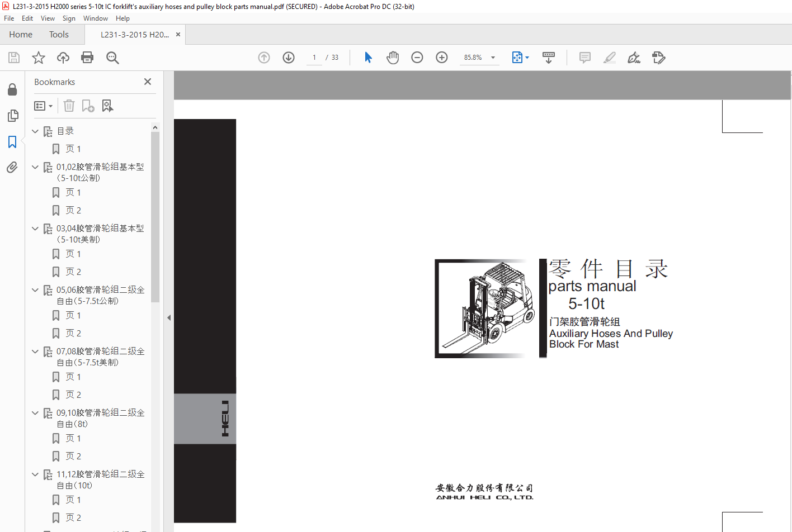
Task: Go to the previous page arrow
Action: click(x=264, y=58)
